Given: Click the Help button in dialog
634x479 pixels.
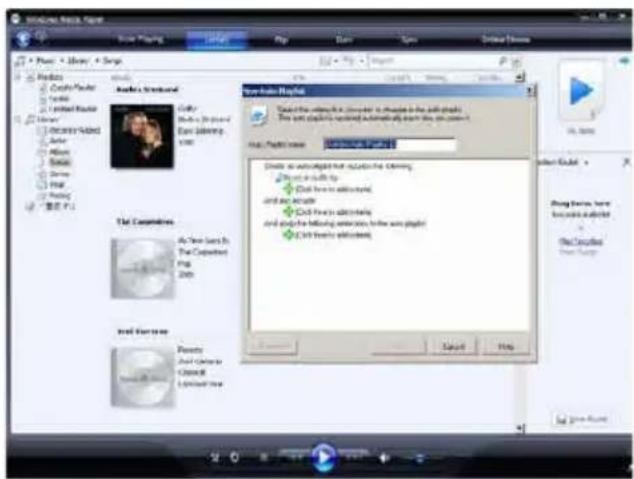Looking at the screenshot, I should [506, 346].
